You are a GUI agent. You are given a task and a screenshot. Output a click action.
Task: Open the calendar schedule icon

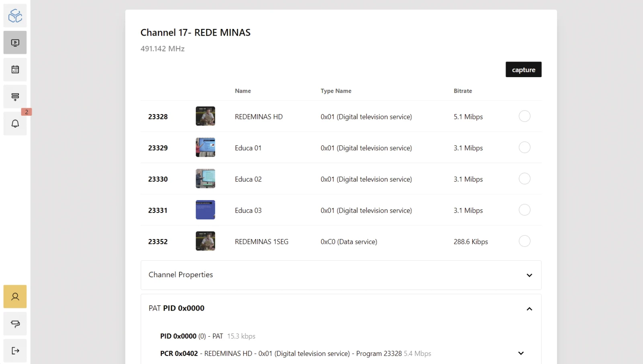pyautogui.click(x=15, y=70)
